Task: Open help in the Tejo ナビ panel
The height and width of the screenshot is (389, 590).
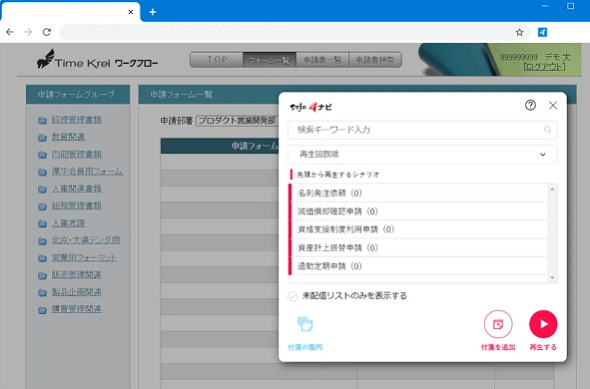Action: coord(531,105)
